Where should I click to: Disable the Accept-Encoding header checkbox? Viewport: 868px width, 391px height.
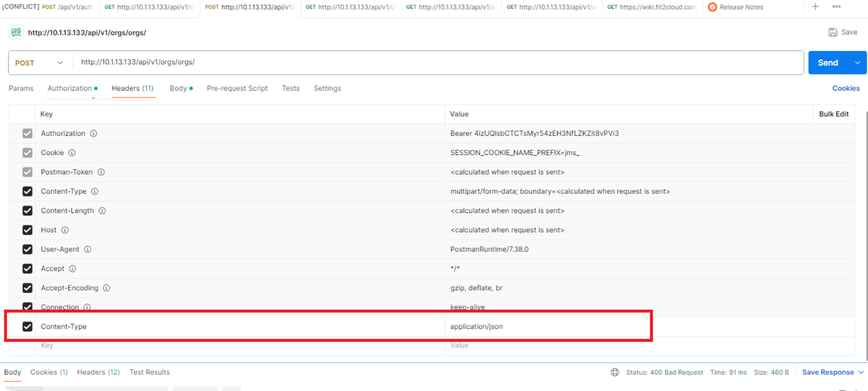(27, 288)
